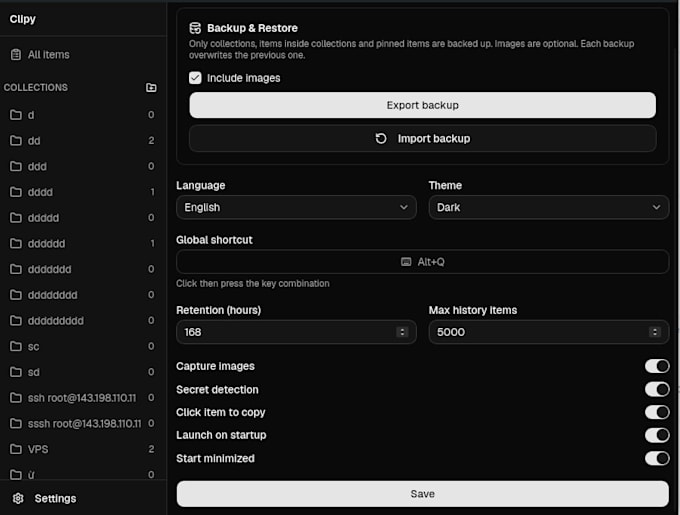Click the keyboard icon beside Alt+Q
The image size is (680, 515).
click(x=406, y=262)
